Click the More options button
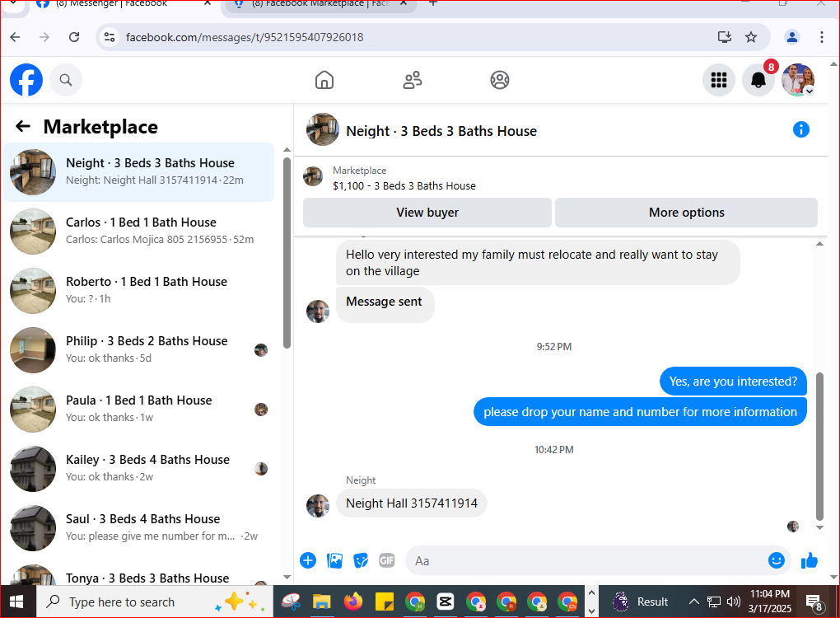Image resolution: width=840 pixels, height=618 pixels. click(686, 213)
